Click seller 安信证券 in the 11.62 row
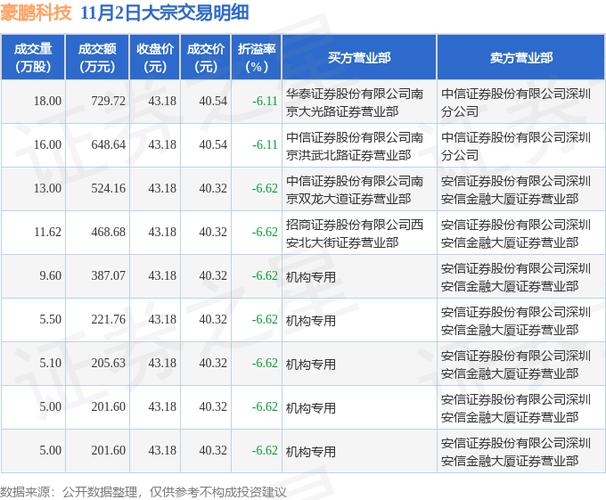The width and height of the screenshot is (606, 500). 516,234
